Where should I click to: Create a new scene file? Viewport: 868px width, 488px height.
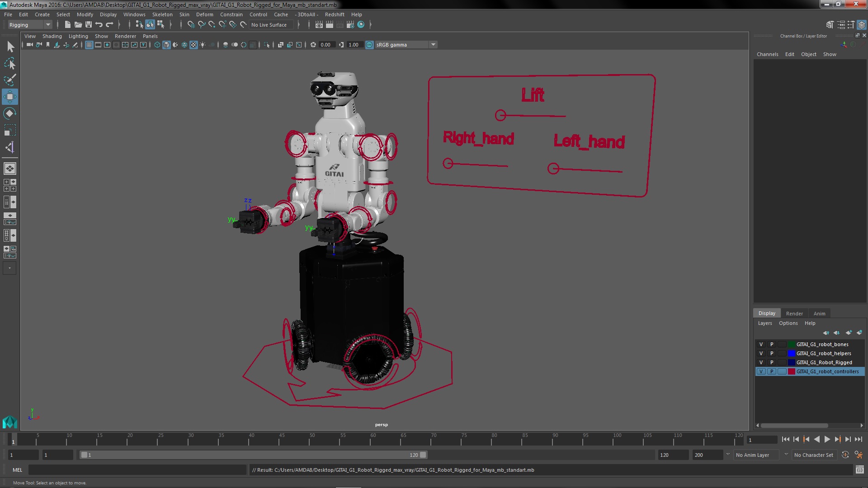[67, 25]
